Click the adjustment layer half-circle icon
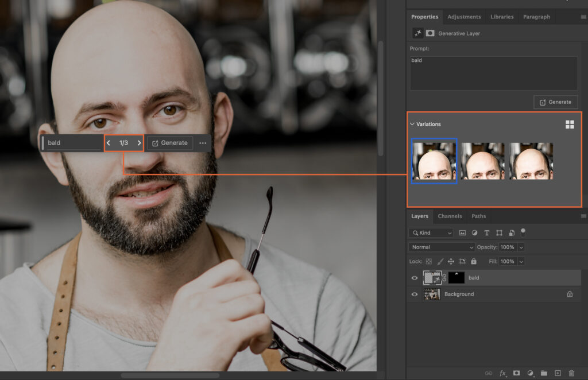 tap(531, 373)
